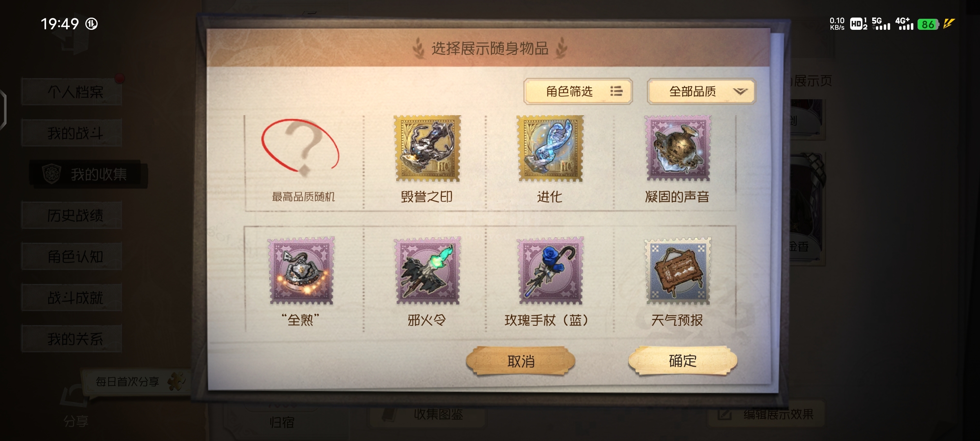This screenshot has height=441, width=980.
Task: Open 战斗成就 sidebar entry
Action: click(x=72, y=298)
